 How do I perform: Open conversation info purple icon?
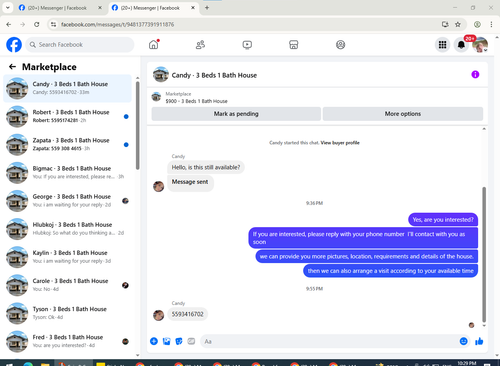coord(475,74)
